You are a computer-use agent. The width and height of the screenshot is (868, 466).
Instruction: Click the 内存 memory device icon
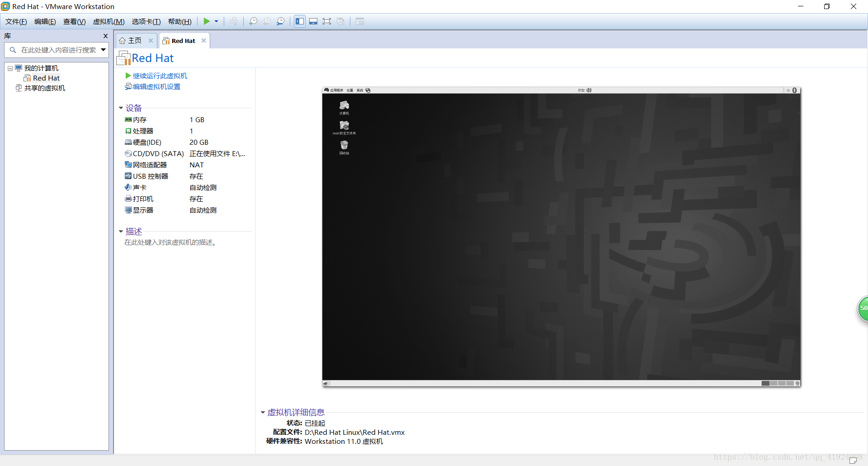click(128, 120)
